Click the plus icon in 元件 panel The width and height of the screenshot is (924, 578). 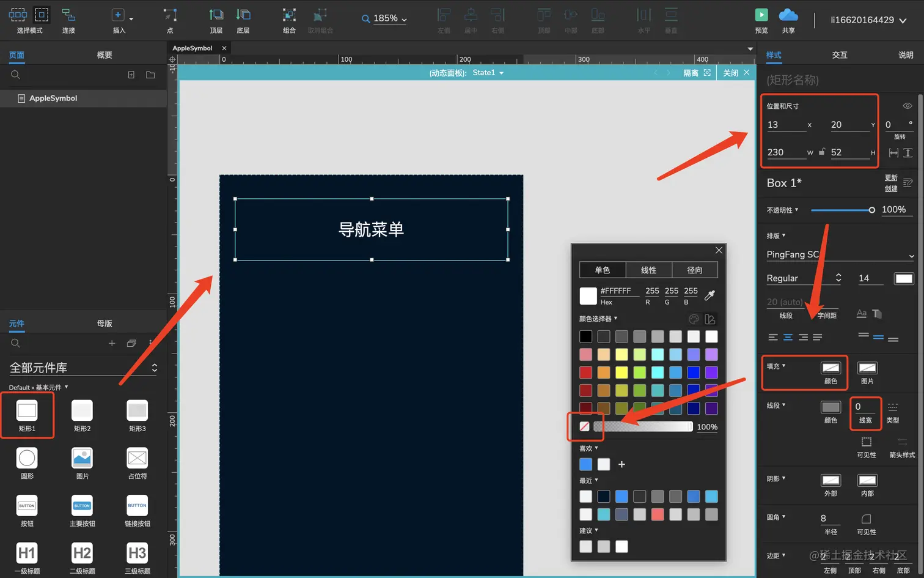click(x=112, y=343)
